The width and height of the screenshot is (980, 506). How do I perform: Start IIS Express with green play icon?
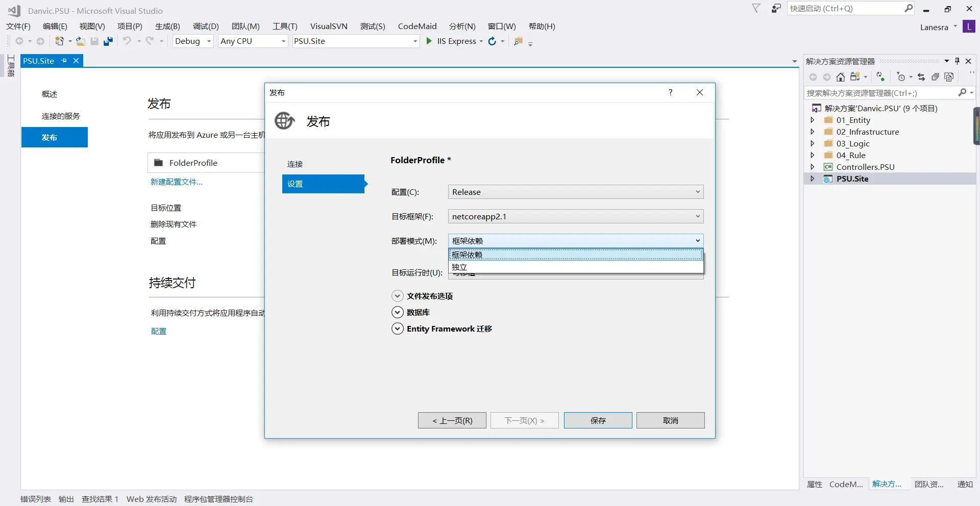click(x=429, y=41)
